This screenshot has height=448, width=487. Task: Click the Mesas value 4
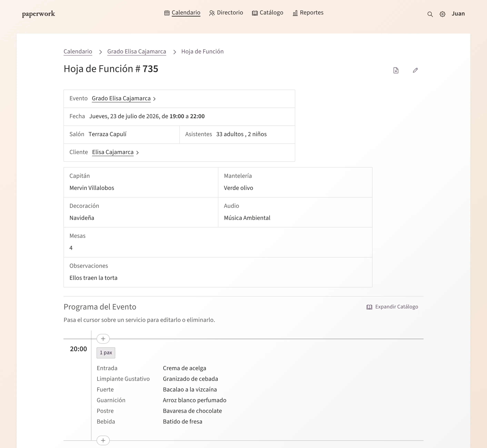point(71,248)
